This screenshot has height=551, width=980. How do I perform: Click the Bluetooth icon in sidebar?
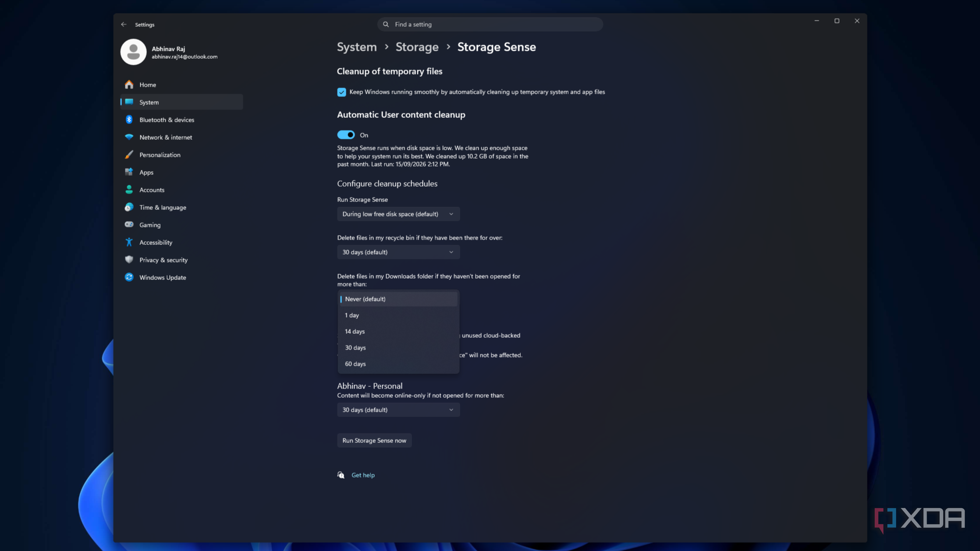(129, 120)
